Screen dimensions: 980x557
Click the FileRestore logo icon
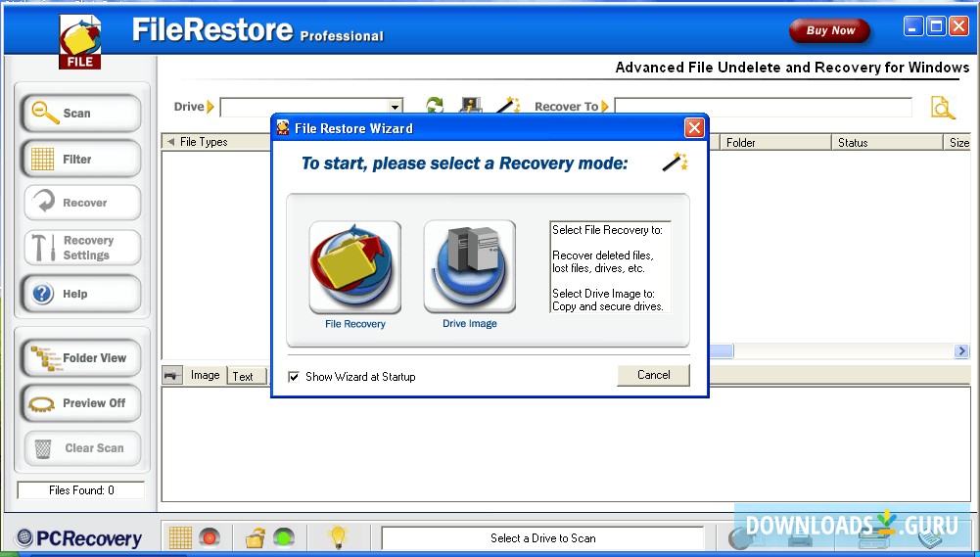(x=80, y=42)
